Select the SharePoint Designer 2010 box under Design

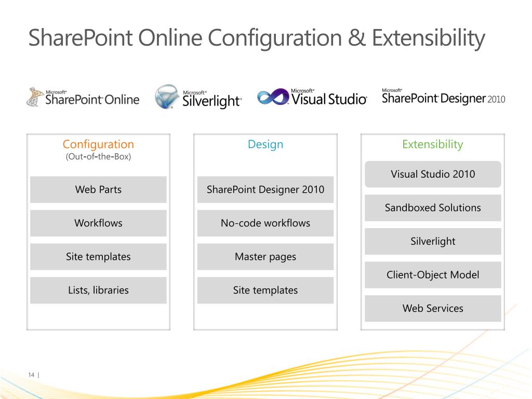tap(265, 189)
